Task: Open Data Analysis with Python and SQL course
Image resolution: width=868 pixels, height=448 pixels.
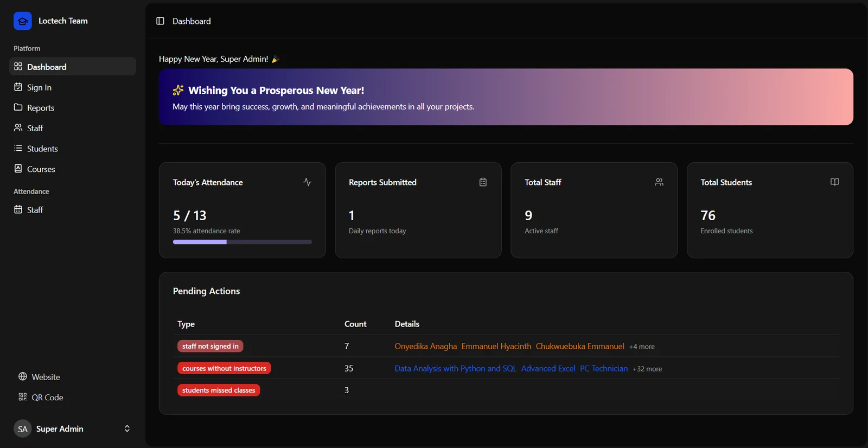Action: tap(456, 368)
